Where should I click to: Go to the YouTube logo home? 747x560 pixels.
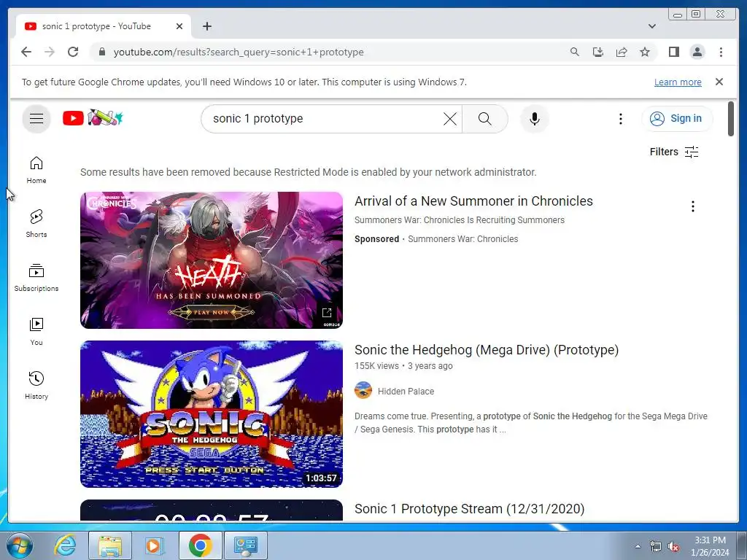coord(93,117)
